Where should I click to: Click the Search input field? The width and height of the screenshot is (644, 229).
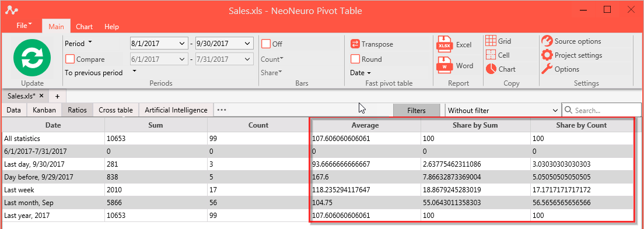coord(601,110)
